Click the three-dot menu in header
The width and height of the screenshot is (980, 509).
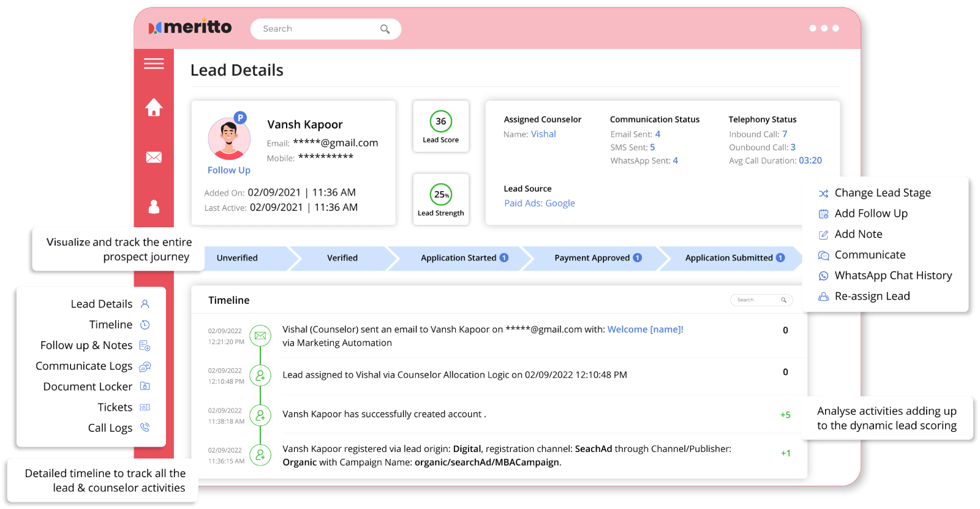point(824,28)
